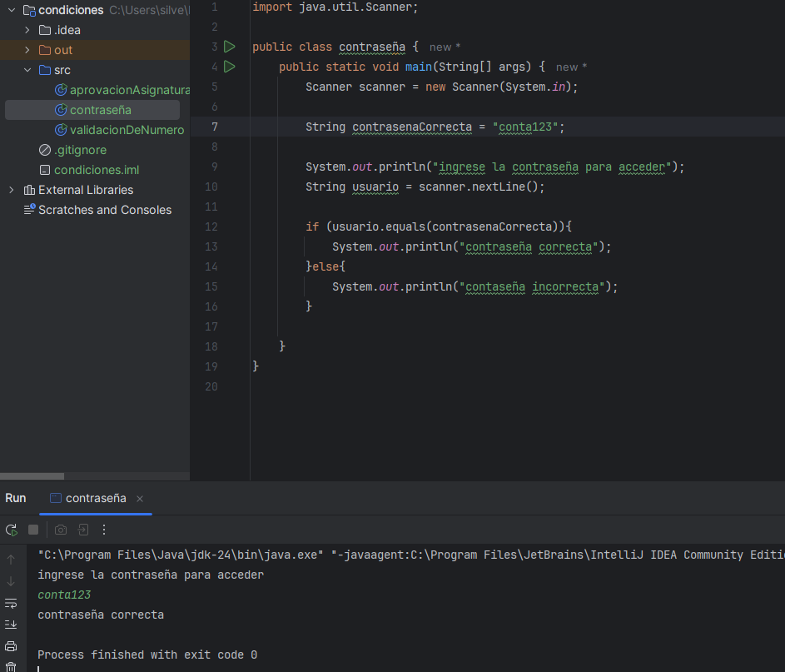Viewport: 785px width, 672px height.
Task: Click the contraseña class icon in tree
Action: point(61,110)
